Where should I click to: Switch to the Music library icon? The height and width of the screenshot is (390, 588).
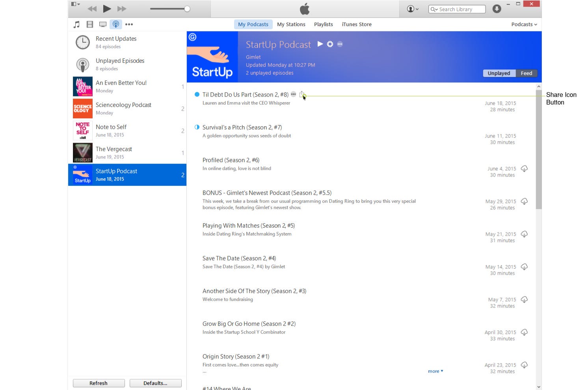[76, 24]
